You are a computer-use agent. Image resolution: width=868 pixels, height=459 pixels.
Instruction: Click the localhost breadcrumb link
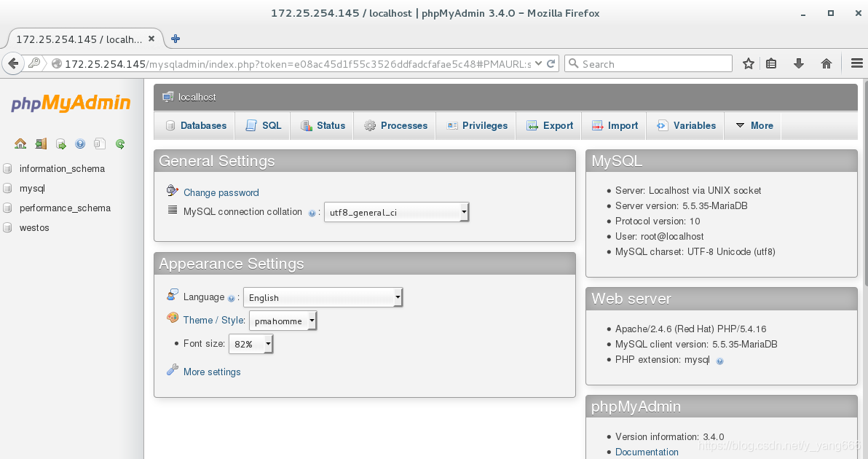(197, 98)
